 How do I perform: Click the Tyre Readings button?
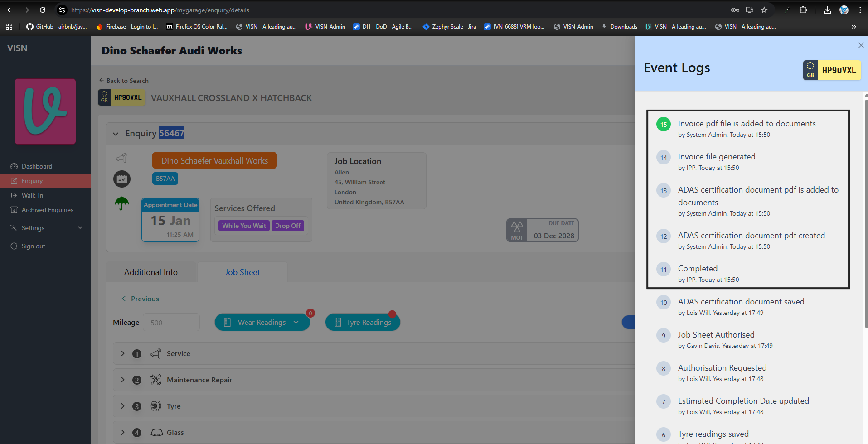[x=363, y=322]
